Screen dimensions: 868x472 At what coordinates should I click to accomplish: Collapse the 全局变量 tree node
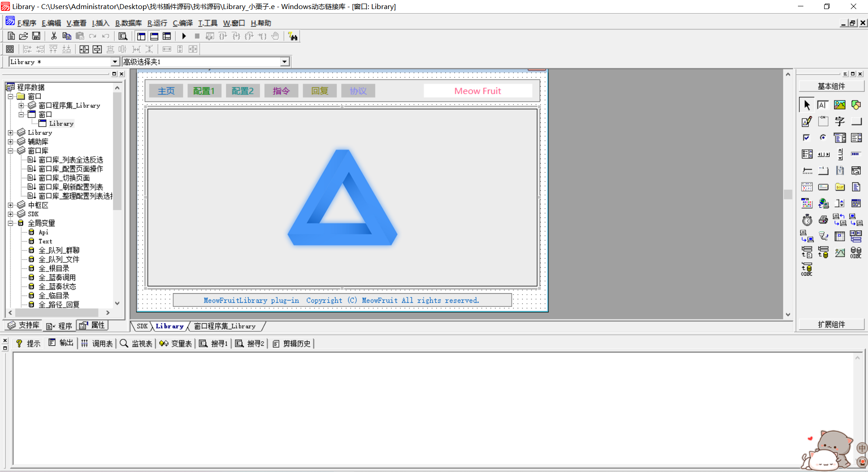10,223
